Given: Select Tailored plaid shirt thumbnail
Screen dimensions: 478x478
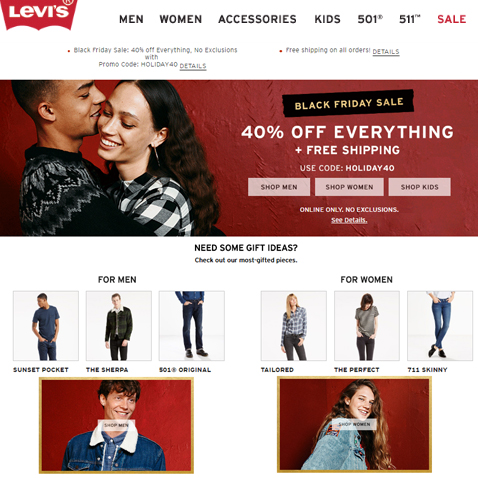Looking at the screenshot, I should pyautogui.click(x=294, y=326).
